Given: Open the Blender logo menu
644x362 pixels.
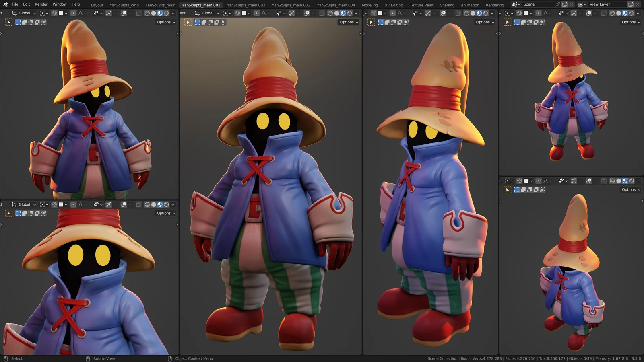Looking at the screenshot, I should coord(4,4).
